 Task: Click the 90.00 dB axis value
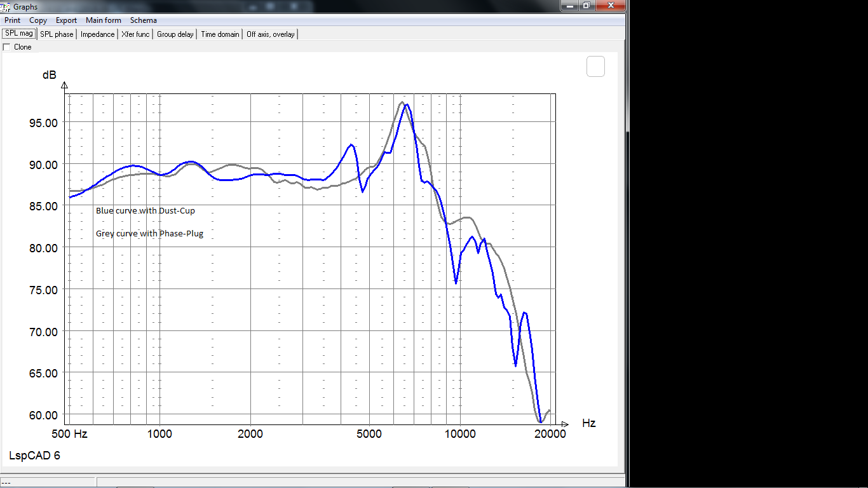tap(43, 165)
